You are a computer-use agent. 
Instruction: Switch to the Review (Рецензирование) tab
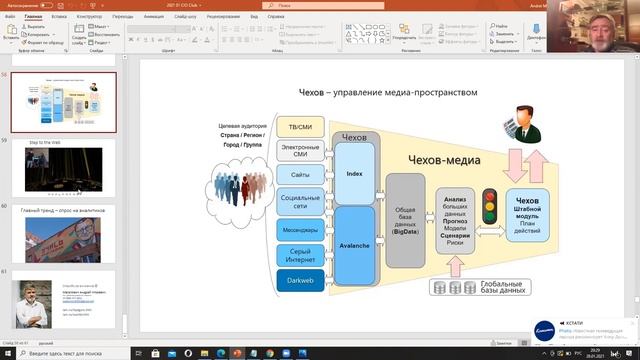[223, 17]
